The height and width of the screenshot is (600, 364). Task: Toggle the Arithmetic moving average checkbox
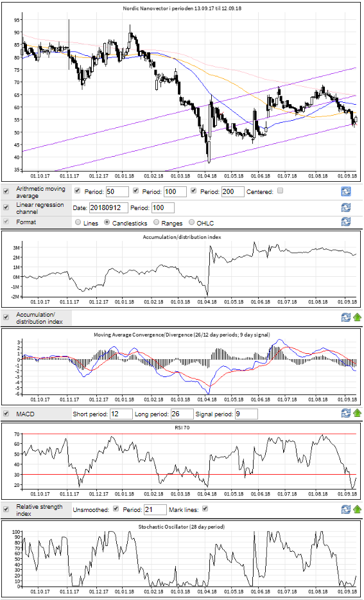pyautogui.click(x=6, y=191)
